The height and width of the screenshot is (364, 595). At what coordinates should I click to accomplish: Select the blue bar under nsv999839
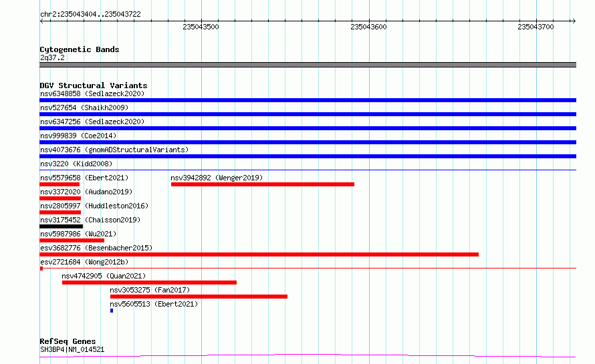point(308,142)
